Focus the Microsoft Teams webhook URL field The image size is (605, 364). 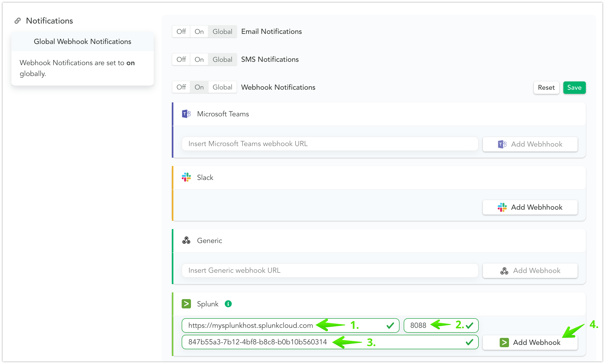pos(330,144)
